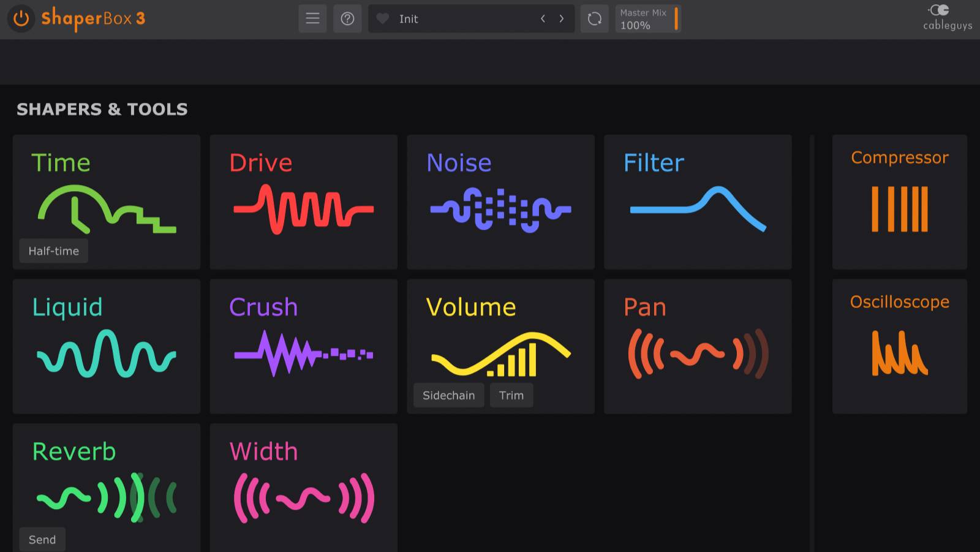Select the Half-time tool button
Image resolution: width=980 pixels, height=552 pixels.
[x=54, y=251]
